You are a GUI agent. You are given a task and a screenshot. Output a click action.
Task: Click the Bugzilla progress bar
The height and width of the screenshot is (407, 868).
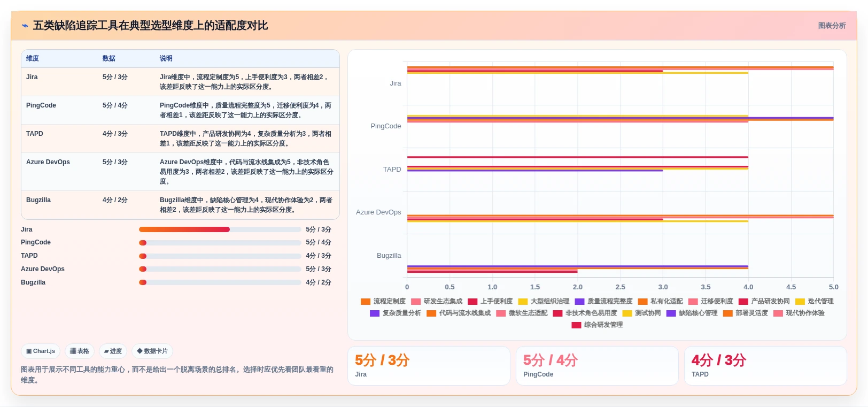pyautogui.click(x=220, y=282)
